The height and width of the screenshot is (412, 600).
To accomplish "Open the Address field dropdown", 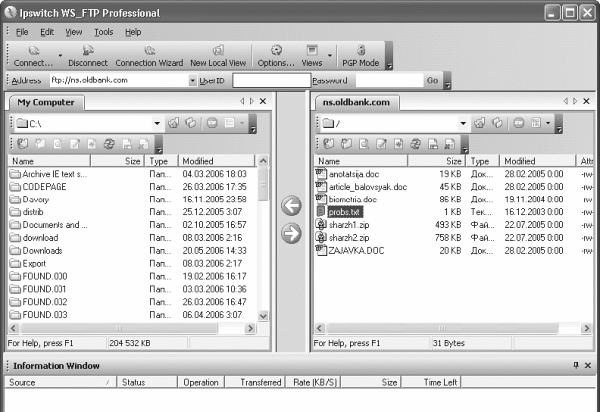I will coord(191,80).
